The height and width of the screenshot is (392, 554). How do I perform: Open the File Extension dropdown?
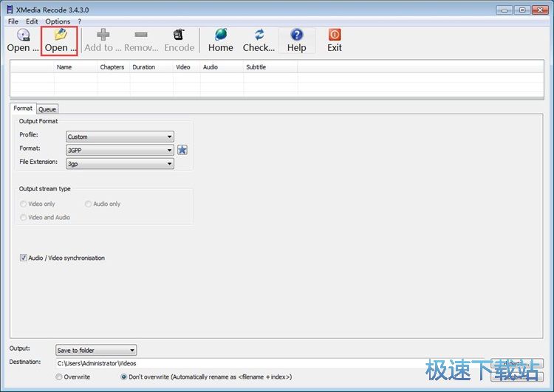[x=120, y=163]
